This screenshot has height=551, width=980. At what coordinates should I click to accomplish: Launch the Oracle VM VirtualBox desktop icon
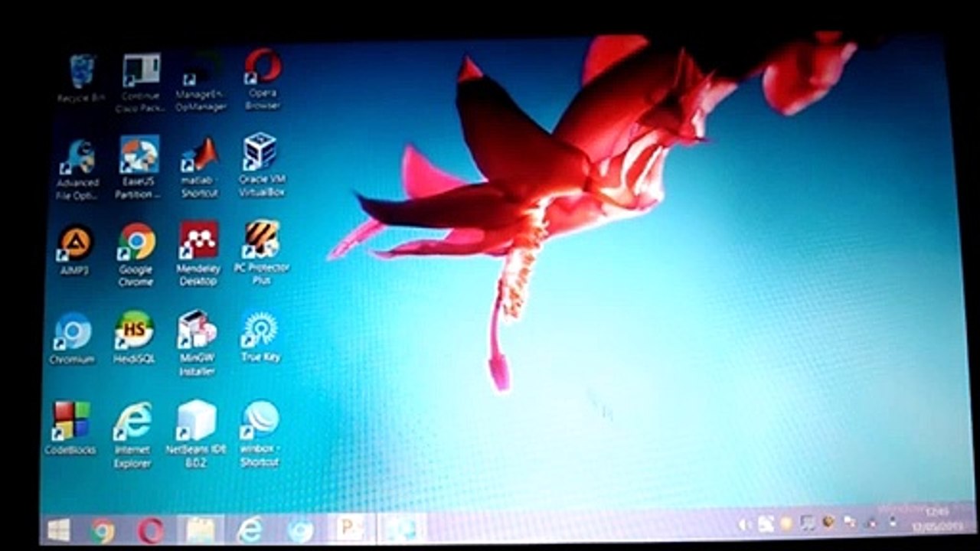261,165
